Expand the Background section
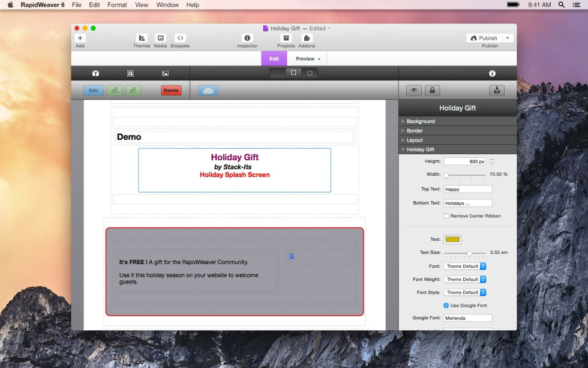The width and height of the screenshot is (588, 368). pos(457,121)
